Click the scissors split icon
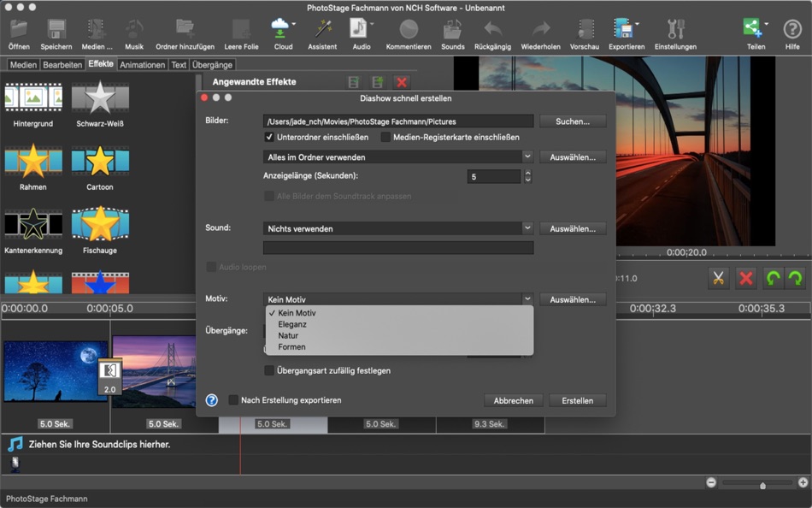812x508 pixels. coord(718,278)
